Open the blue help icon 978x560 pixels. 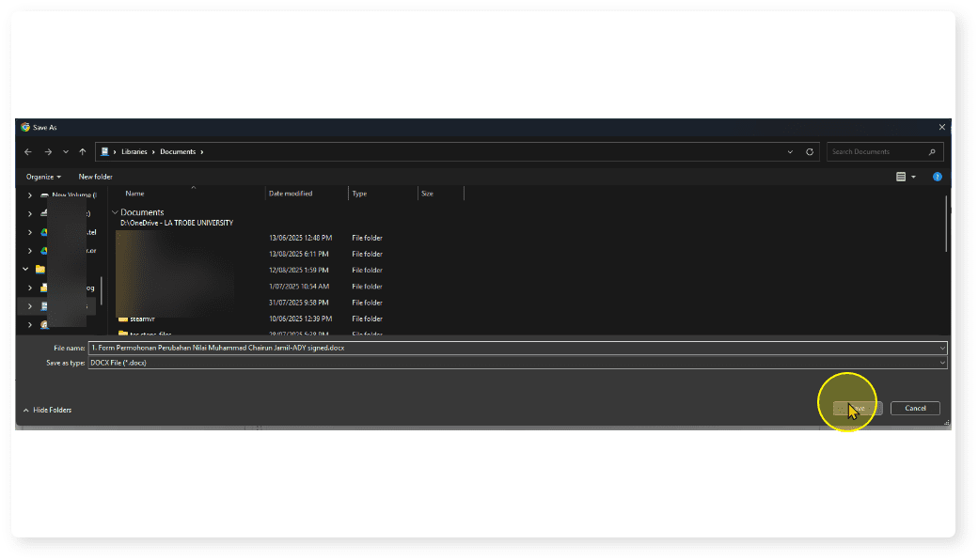[937, 177]
